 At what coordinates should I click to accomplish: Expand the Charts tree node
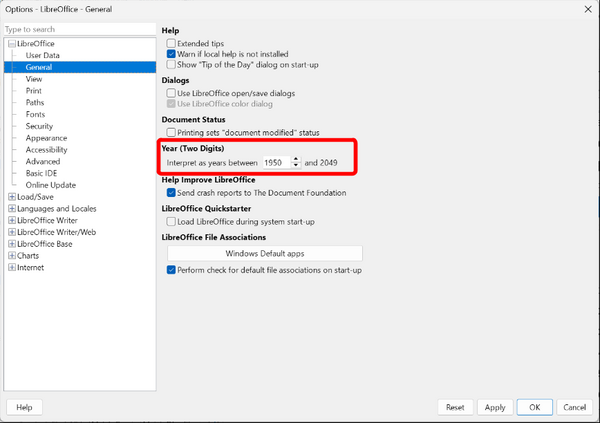point(12,256)
